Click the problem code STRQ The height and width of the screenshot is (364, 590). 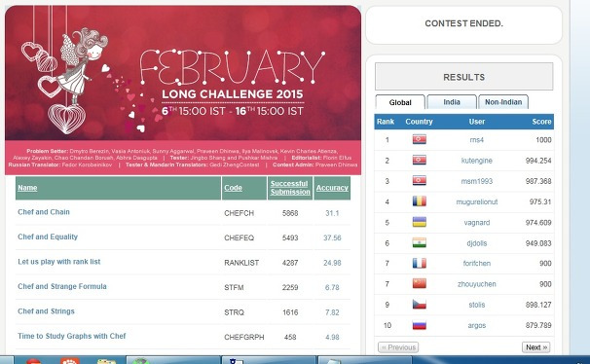click(234, 312)
